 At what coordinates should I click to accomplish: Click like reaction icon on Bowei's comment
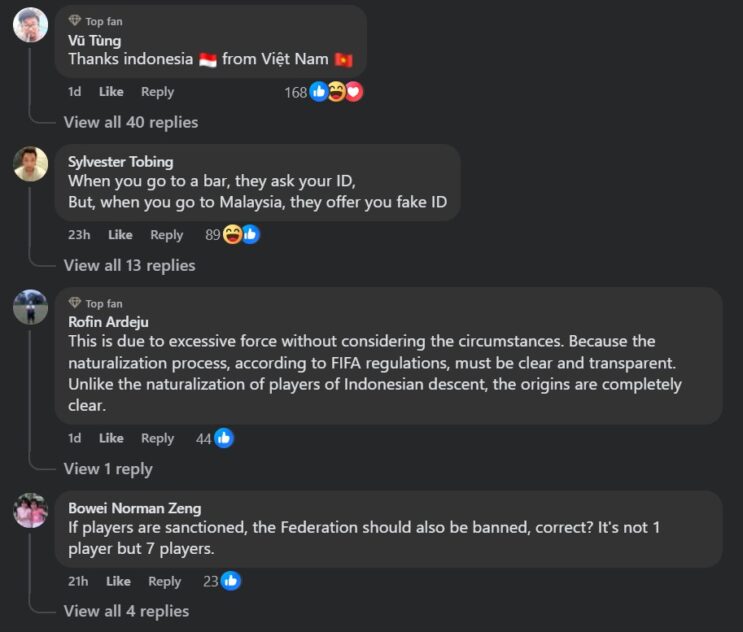(231, 581)
